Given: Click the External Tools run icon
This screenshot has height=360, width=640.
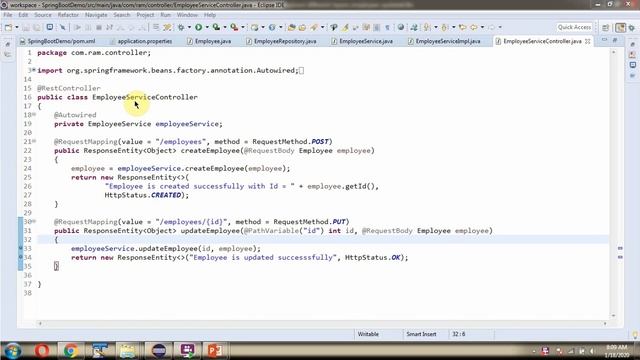Looking at the screenshot, I should (234, 27).
